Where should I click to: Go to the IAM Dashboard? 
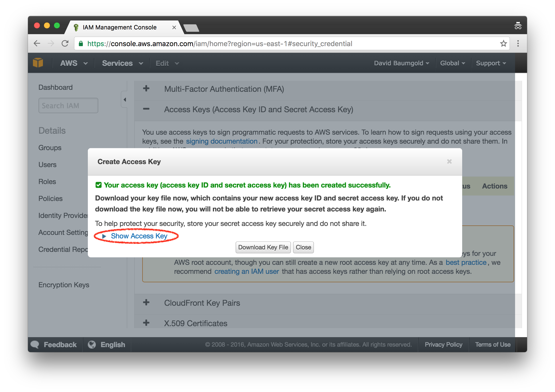[x=55, y=87]
